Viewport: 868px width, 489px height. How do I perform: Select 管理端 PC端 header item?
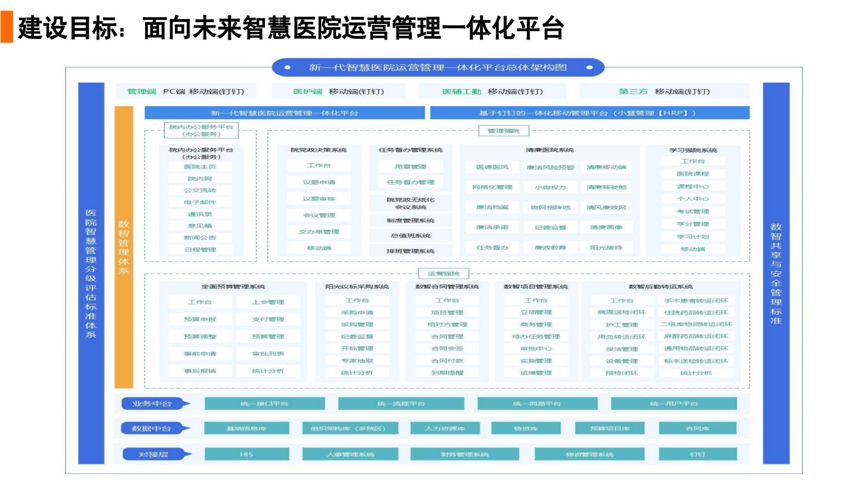(x=186, y=91)
